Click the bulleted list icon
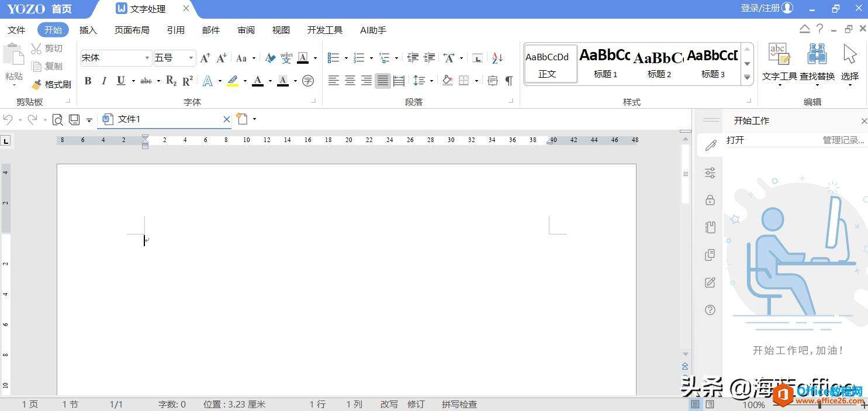The image size is (868, 411). (333, 58)
